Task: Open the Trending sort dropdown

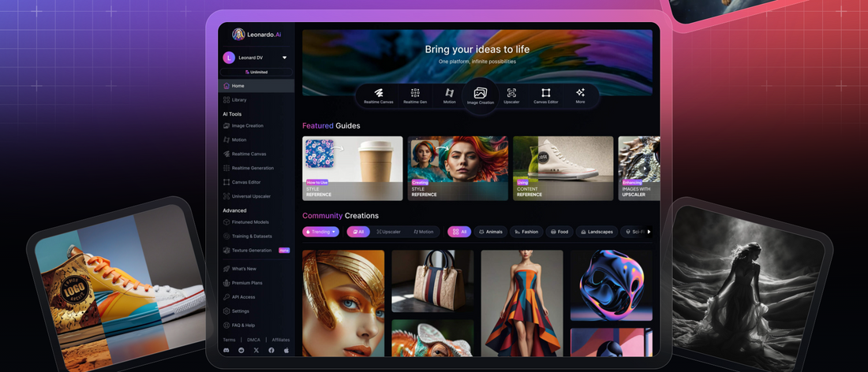Action: pos(320,232)
